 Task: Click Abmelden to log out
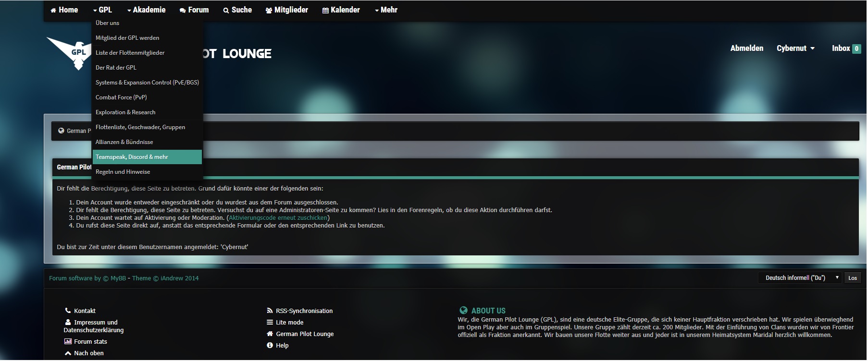pos(746,48)
